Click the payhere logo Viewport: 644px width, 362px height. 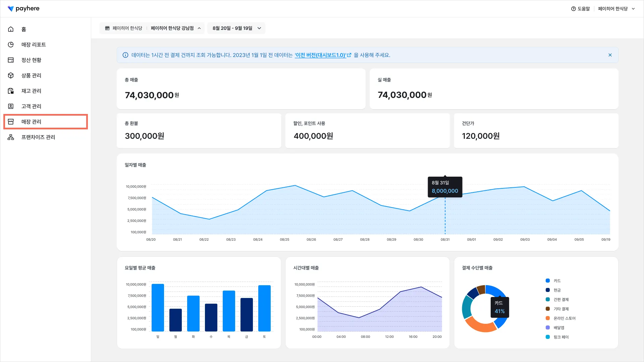tap(23, 8)
